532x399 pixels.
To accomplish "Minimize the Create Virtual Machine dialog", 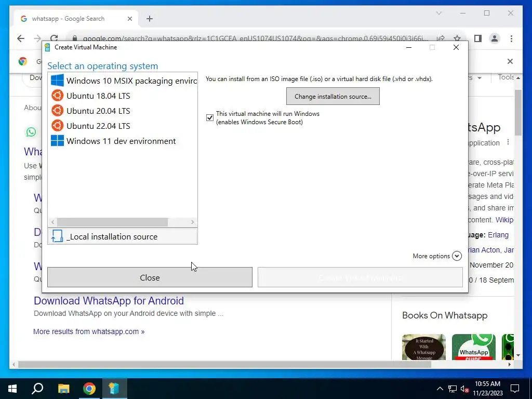I will 409,47.
